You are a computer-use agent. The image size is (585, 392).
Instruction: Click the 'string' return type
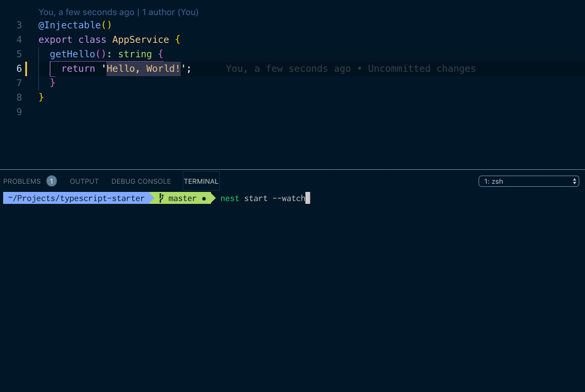coord(135,54)
